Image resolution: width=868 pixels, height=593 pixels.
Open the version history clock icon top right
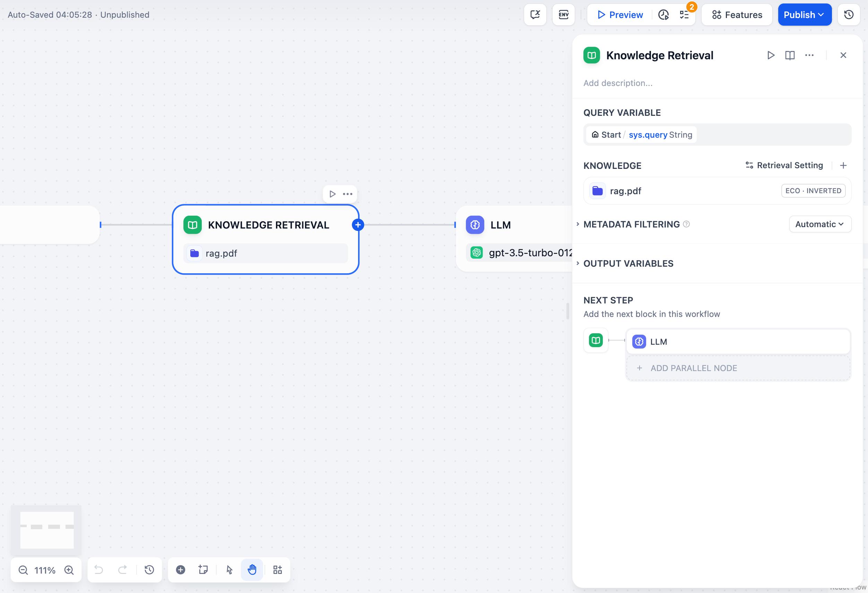coord(849,15)
